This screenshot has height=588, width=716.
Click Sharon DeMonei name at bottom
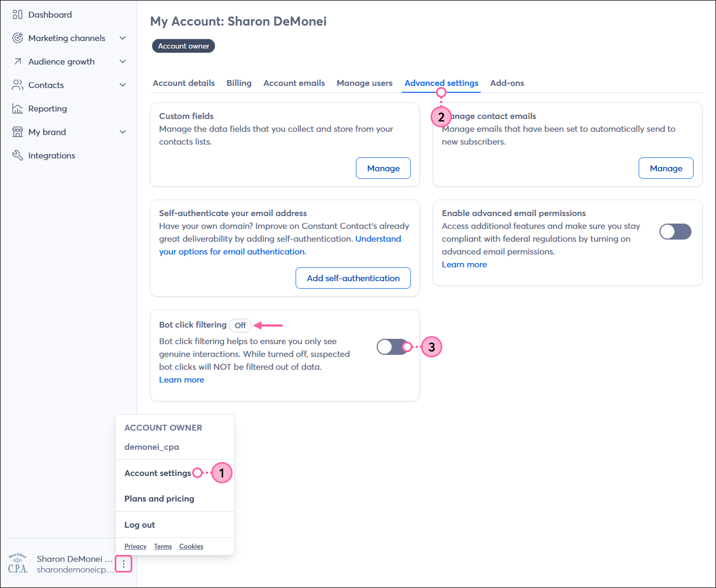75,559
